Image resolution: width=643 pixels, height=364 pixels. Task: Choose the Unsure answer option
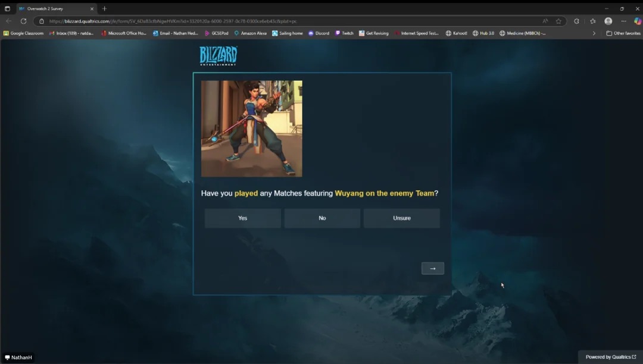point(401,218)
